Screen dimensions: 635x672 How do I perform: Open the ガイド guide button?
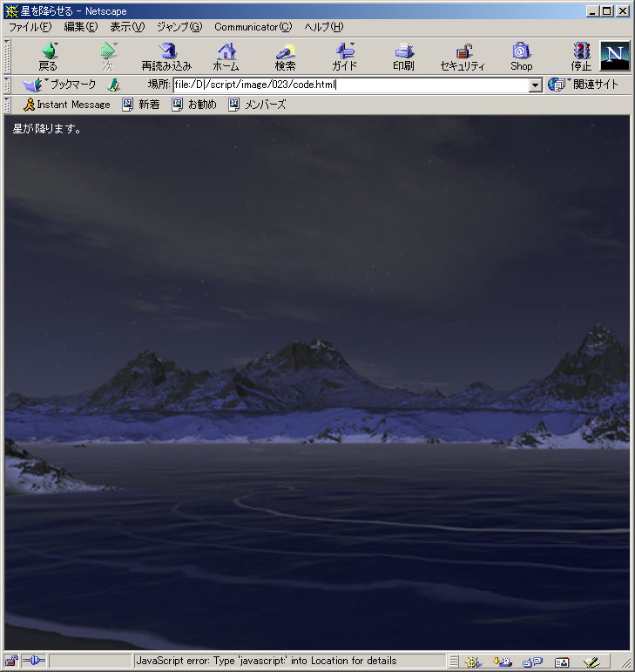344,56
